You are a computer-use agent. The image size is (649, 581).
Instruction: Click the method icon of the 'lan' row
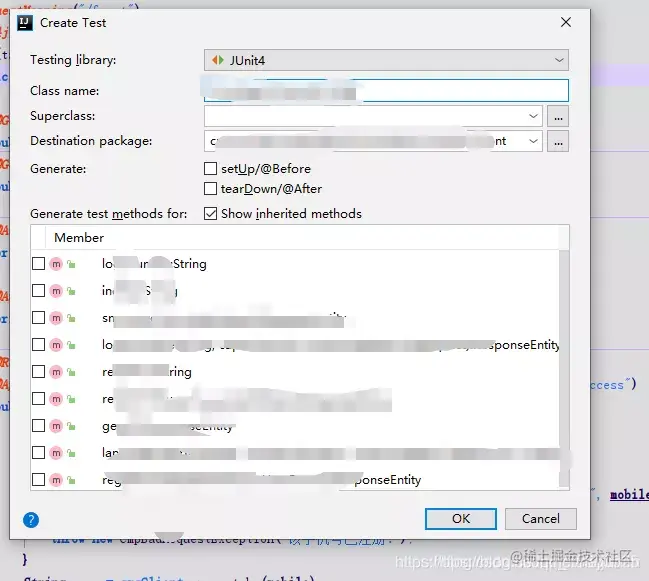click(56, 453)
